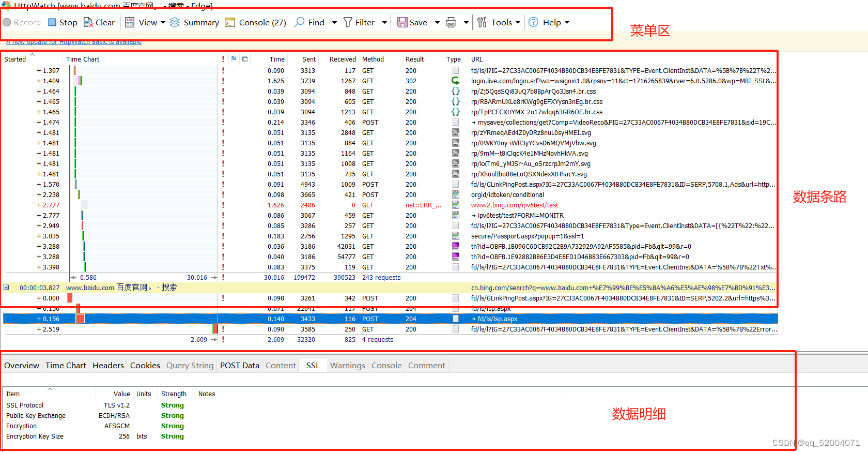Expand the Tools dropdown arrow
The height and width of the screenshot is (452, 868).
[518, 23]
